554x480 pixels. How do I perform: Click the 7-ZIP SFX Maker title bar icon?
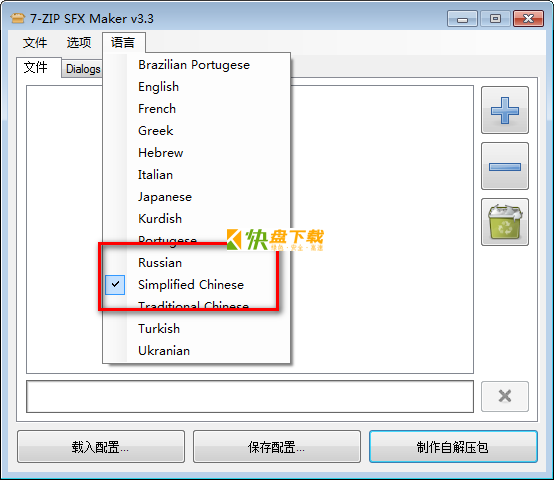point(18,18)
